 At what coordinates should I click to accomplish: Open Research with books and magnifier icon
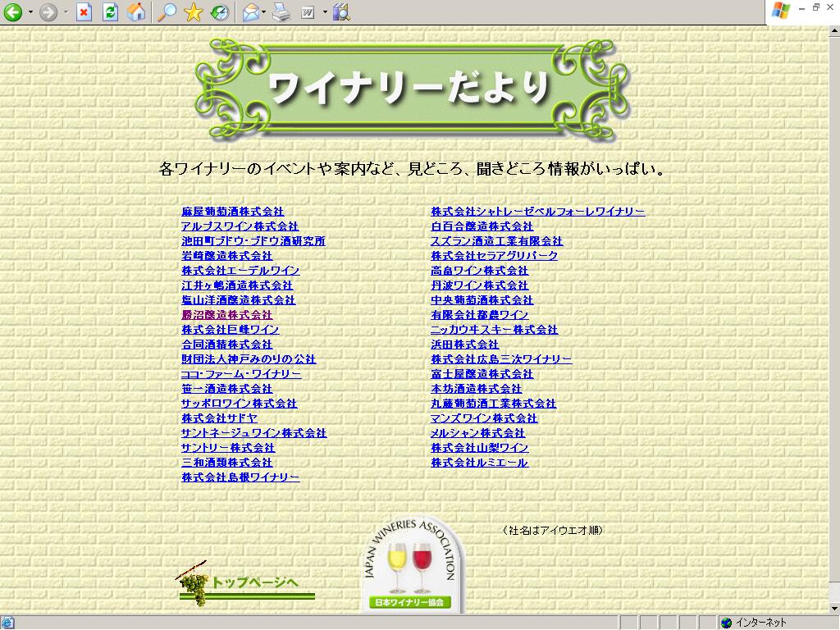pos(341,11)
